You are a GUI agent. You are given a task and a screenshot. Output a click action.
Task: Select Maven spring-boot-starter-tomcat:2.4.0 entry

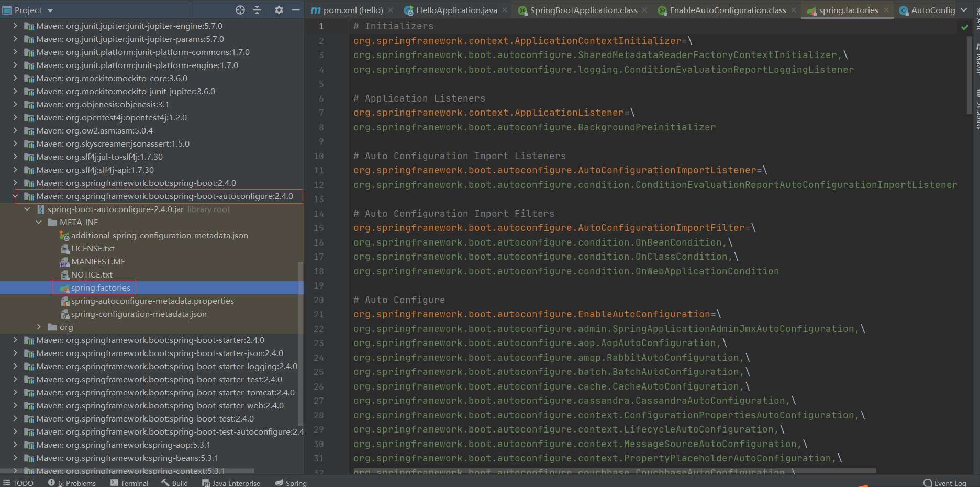tap(165, 392)
